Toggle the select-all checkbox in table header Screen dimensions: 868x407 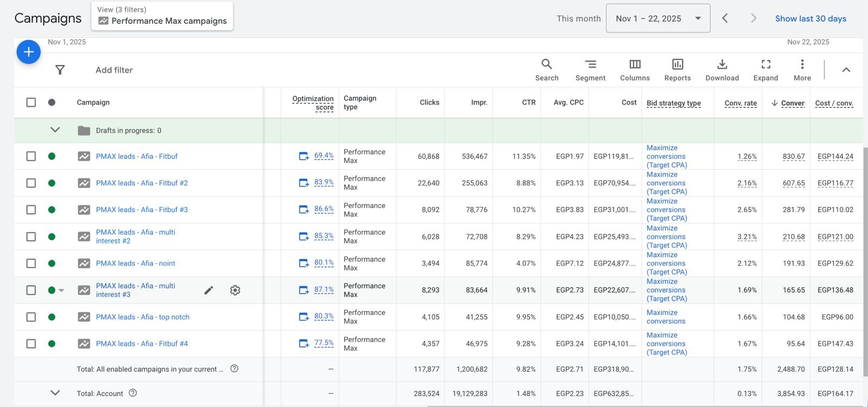point(31,102)
